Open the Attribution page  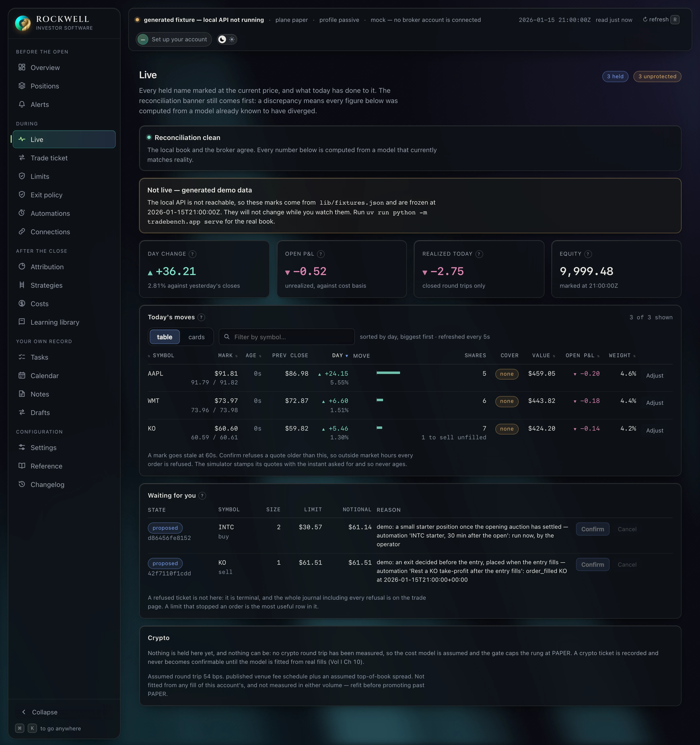click(64, 267)
